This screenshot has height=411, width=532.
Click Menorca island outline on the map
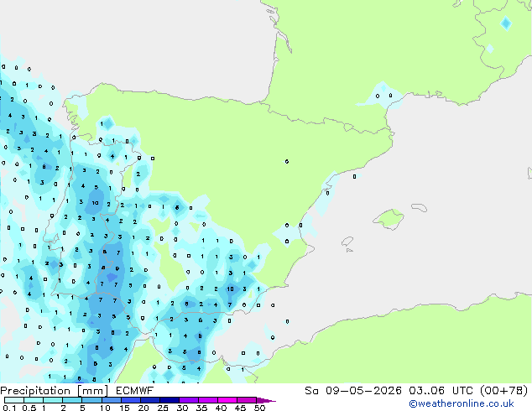click(x=420, y=207)
